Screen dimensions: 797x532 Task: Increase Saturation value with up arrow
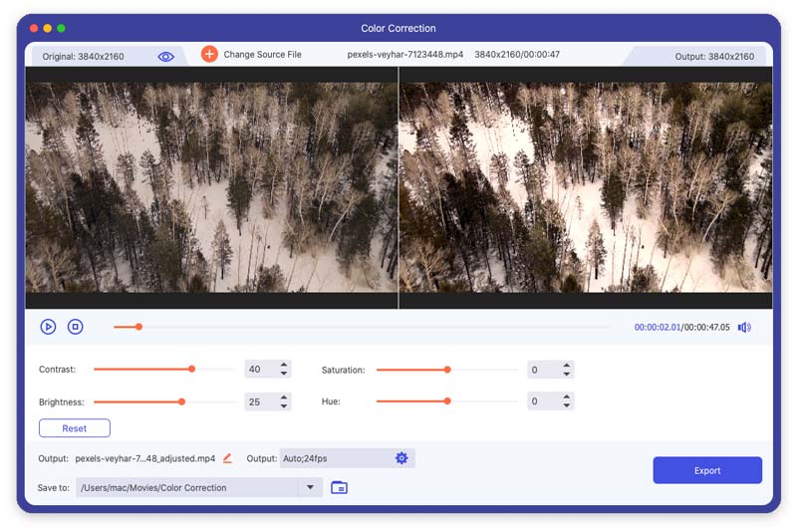point(566,366)
